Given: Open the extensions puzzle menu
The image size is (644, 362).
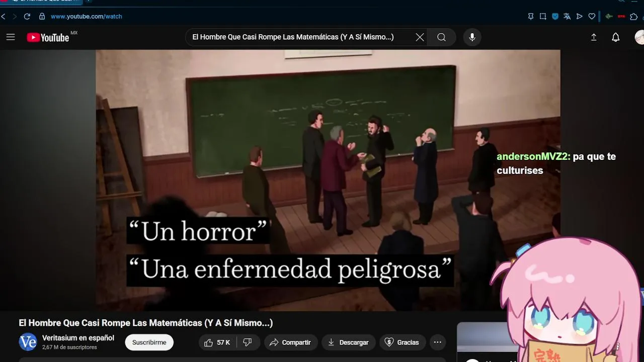Looking at the screenshot, I should pos(634,17).
